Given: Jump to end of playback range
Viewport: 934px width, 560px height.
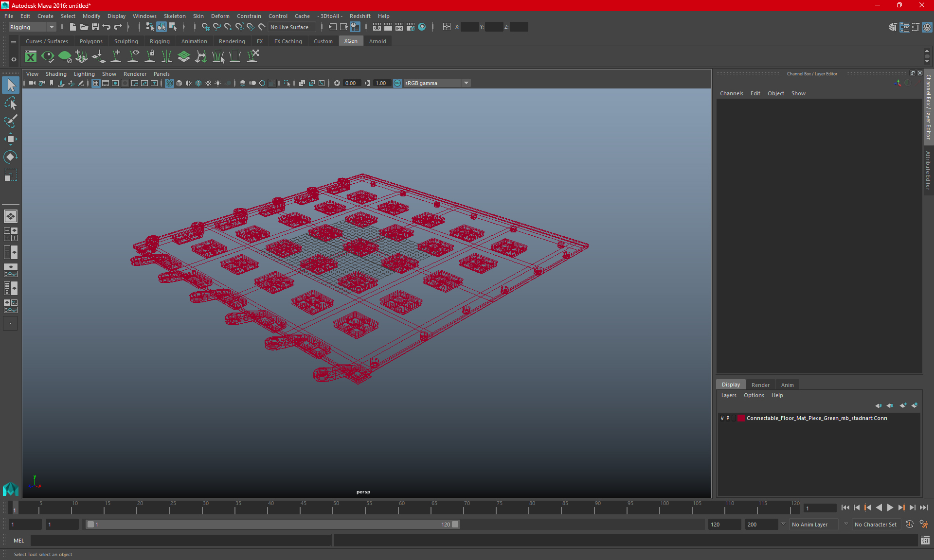Looking at the screenshot, I should point(923,507).
